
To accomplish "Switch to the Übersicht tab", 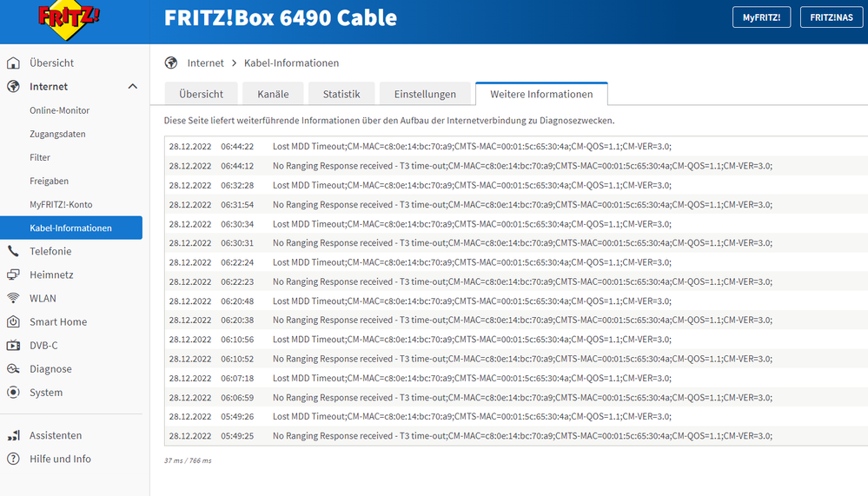I will click(x=201, y=94).
